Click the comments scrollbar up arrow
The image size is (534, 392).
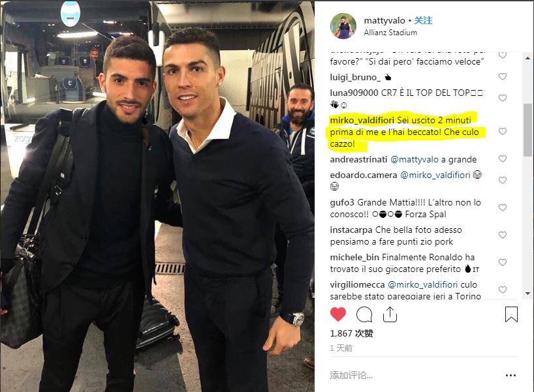pyautogui.click(x=527, y=58)
